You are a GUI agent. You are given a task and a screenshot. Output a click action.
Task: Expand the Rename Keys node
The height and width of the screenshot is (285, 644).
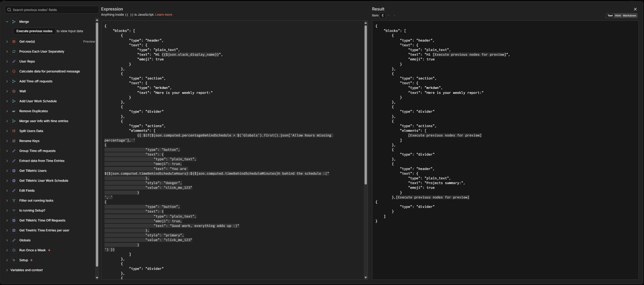(7, 141)
